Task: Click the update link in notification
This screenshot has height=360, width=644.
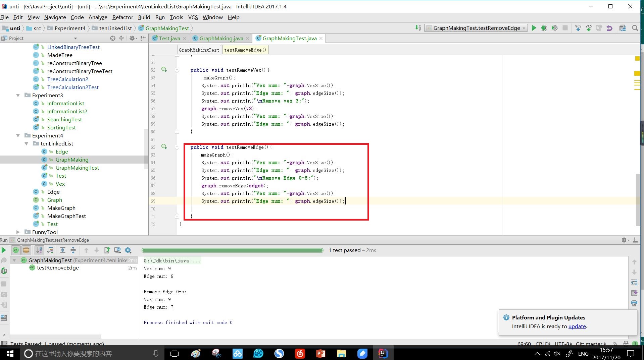Action: coord(577,326)
